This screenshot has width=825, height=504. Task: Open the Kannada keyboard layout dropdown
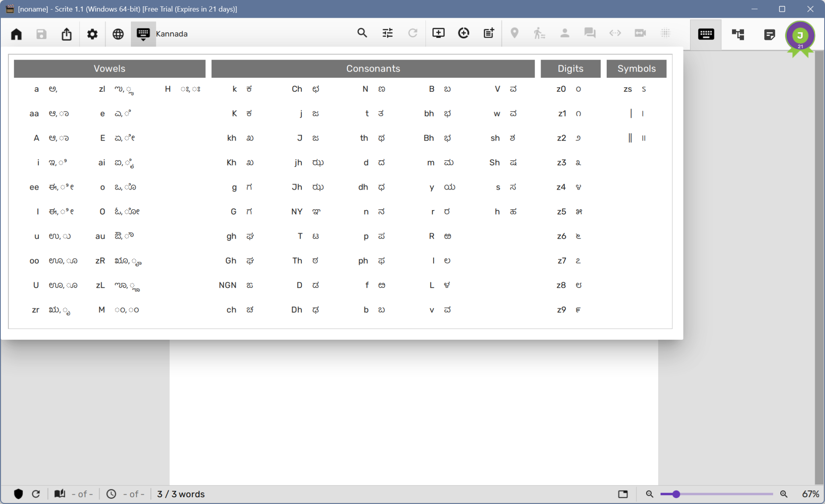pyautogui.click(x=143, y=34)
